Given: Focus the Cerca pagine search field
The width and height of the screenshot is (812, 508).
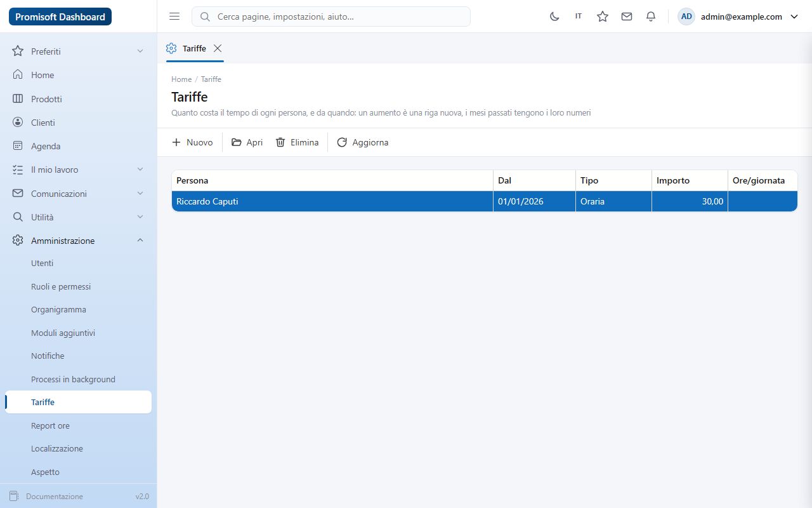Looking at the screenshot, I should 331,17.
